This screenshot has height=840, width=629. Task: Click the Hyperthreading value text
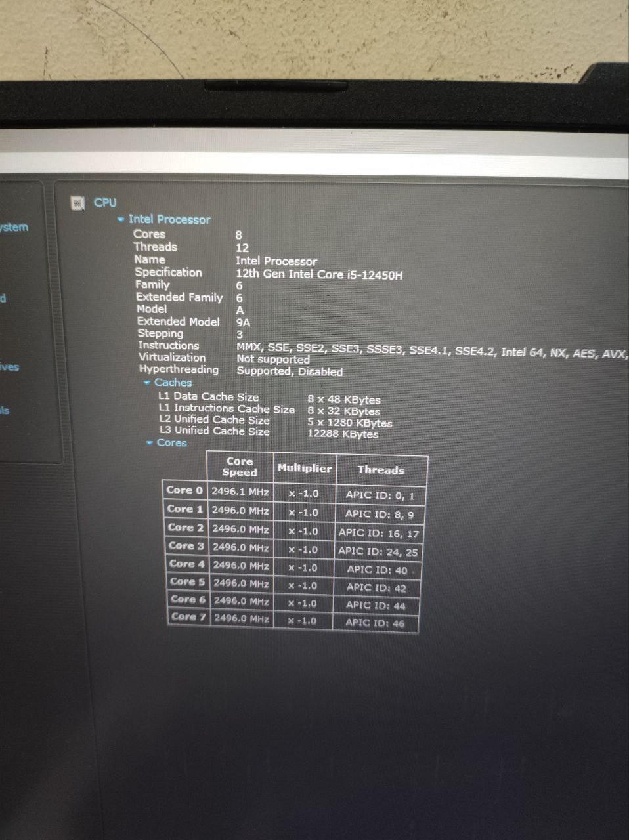click(290, 371)
